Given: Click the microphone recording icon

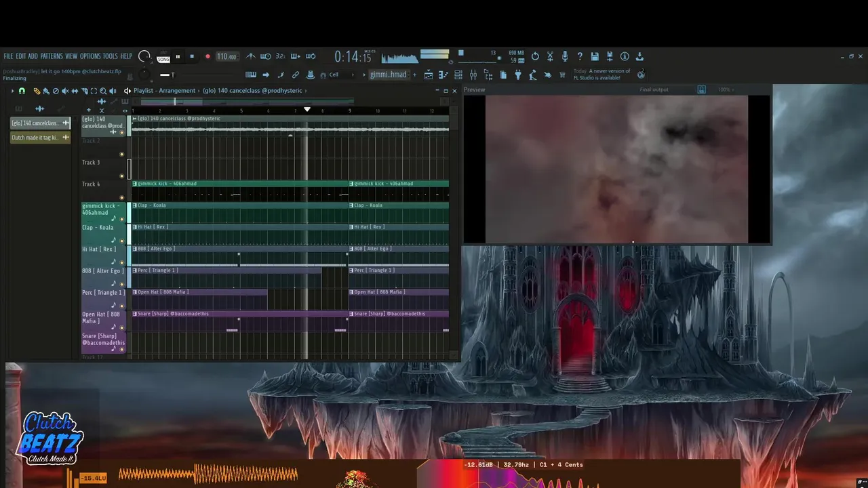Looking at the screenshot, I should click(565, 56).
